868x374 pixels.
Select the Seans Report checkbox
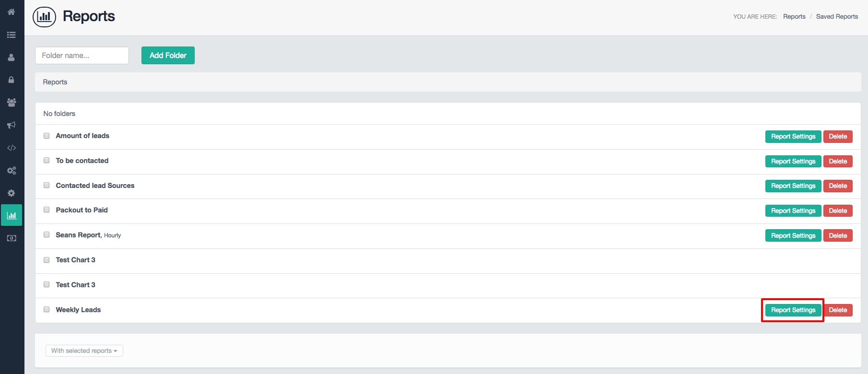tap(46, 234)
